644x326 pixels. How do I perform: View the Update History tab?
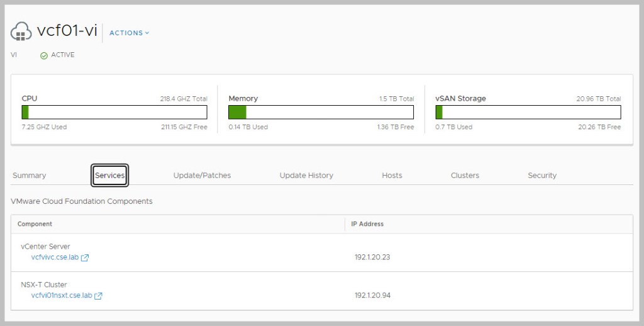pos(306,176)
